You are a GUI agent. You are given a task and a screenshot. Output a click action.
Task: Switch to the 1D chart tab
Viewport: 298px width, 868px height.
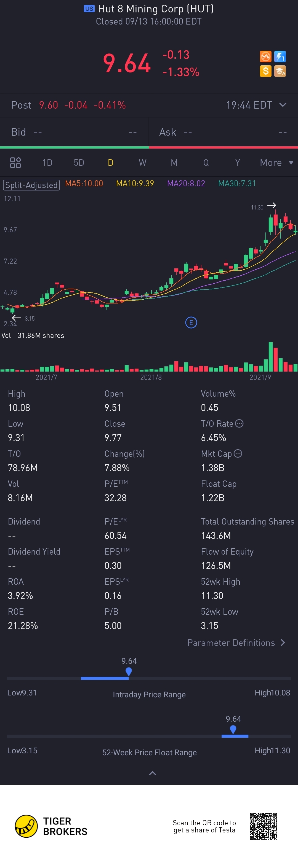click(47, 163)
